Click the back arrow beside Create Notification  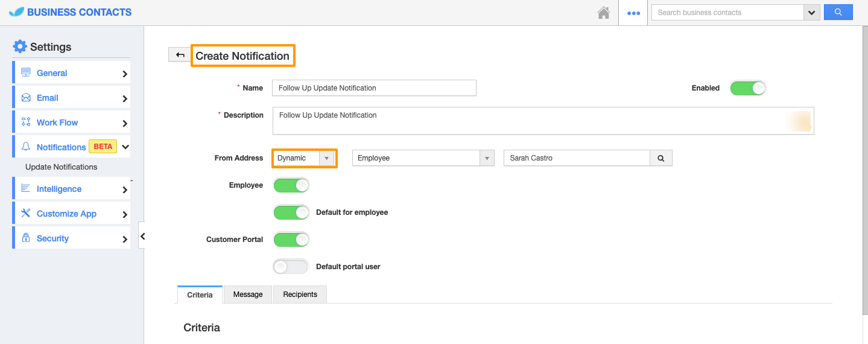click(180, 55)
